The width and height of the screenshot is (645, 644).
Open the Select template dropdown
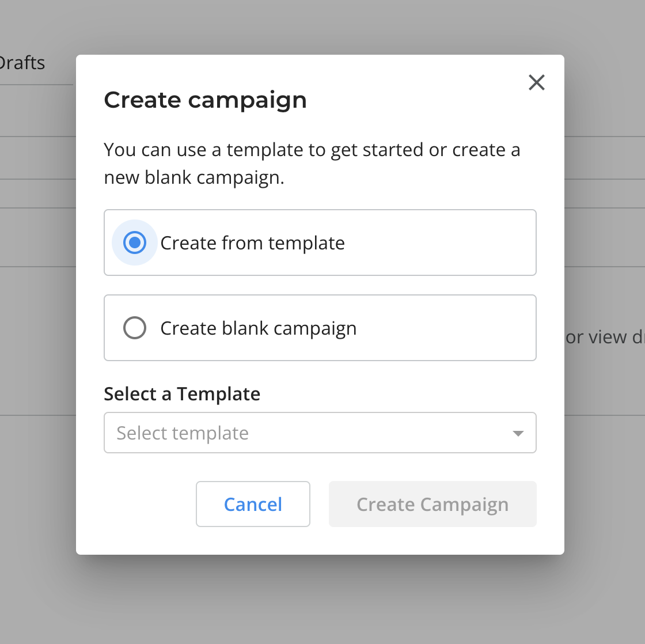(320, 433)
